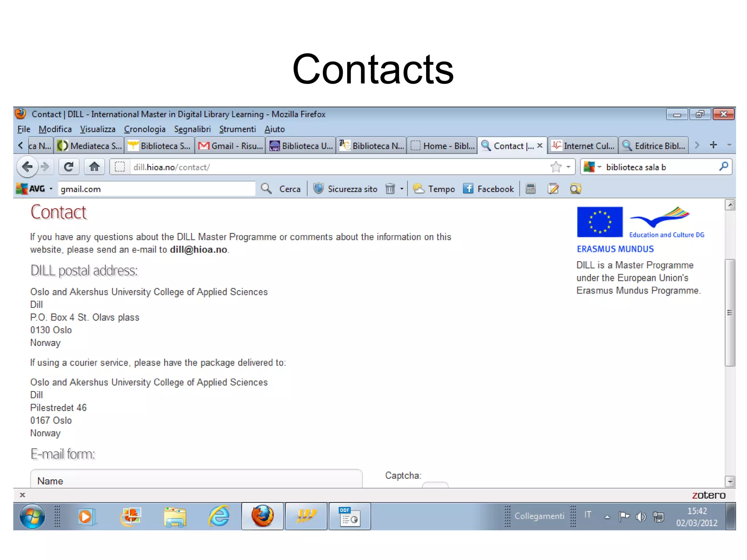
Task: Go to the Firefox home page icon
Action: point(94,167)
